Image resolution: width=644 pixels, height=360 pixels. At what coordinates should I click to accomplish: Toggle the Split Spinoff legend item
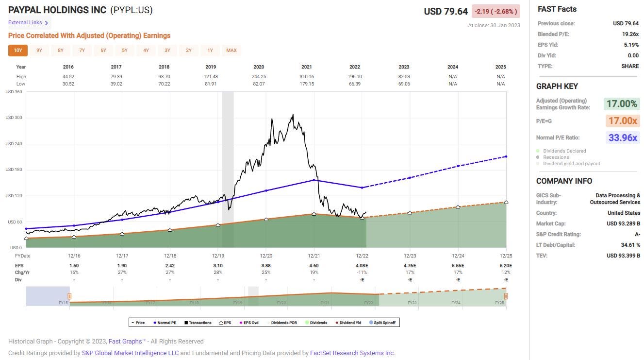pyautogui.click(x=382, y=323)
